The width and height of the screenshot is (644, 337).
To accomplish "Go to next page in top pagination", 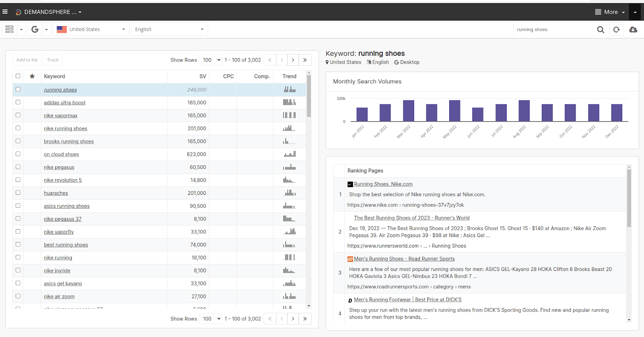I will pos(293,60).
